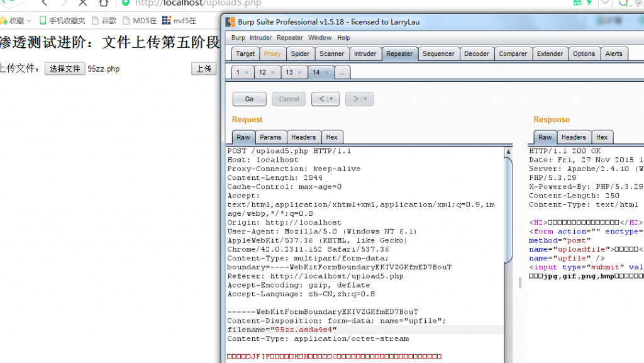Select the Repeater tool tab
This screenshot has width=644, height=363.
(399, 54)
